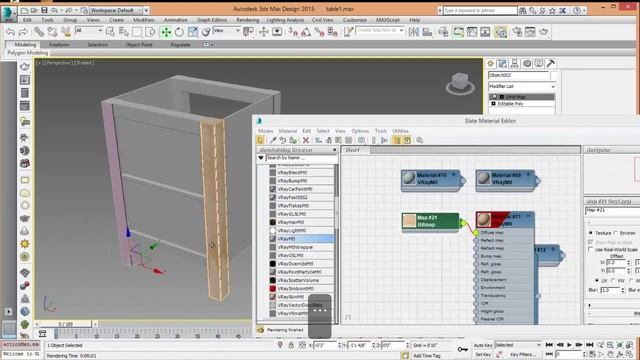Viewport: 640px width, 360px height.
Task: Select the Scale transform tool
Action: coord(192,32)
